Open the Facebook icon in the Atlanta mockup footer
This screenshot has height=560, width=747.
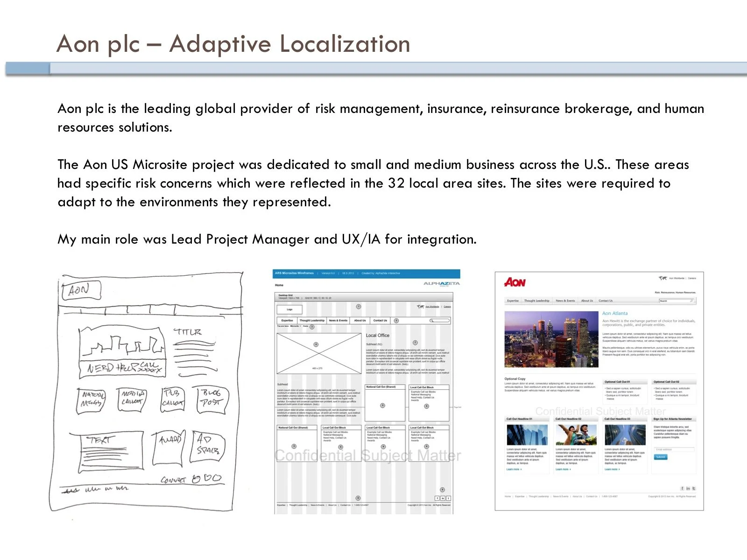pyautogui.click(x=682, y=489)
